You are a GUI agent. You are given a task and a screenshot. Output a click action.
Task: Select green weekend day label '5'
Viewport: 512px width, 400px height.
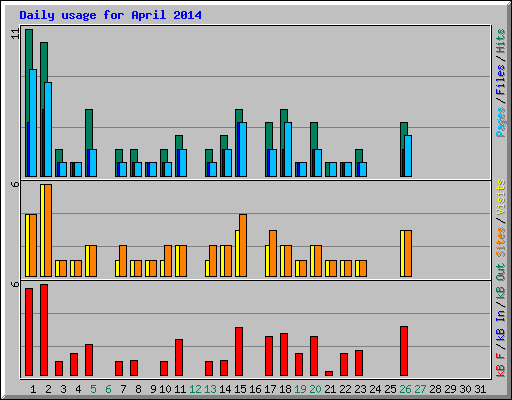[x=93, y=389]
